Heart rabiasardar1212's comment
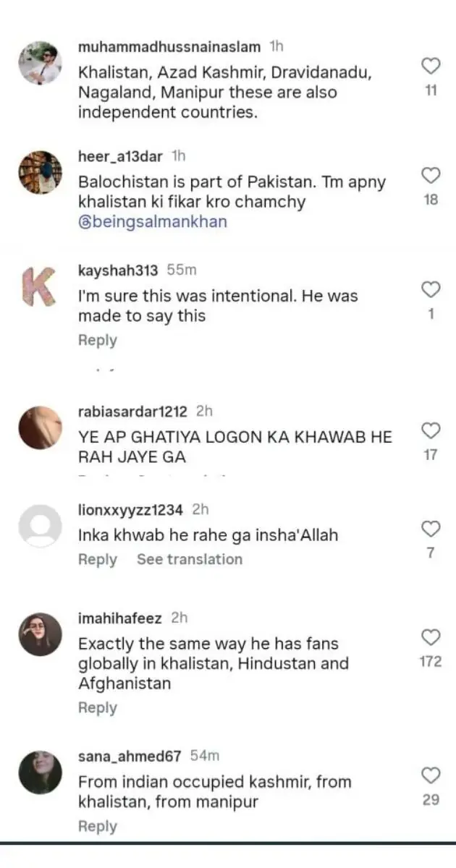The height and width of the screenshot is (868, 456). point(431,431)
